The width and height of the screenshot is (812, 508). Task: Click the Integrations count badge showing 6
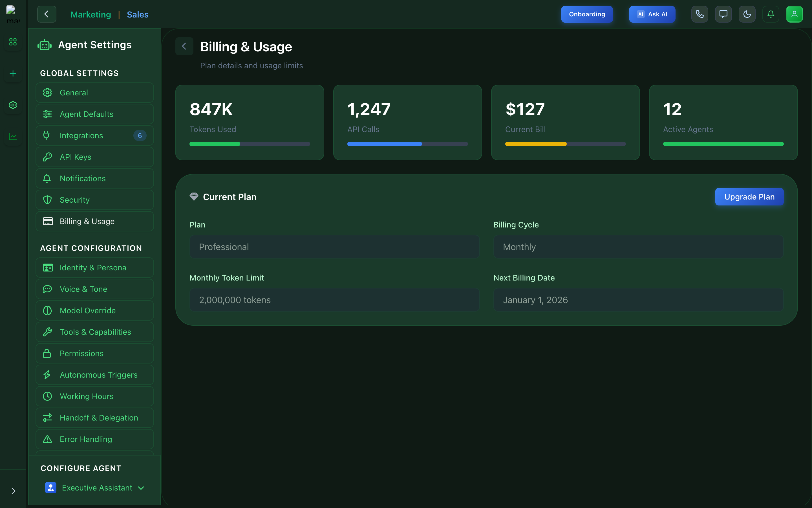(140, 135)
